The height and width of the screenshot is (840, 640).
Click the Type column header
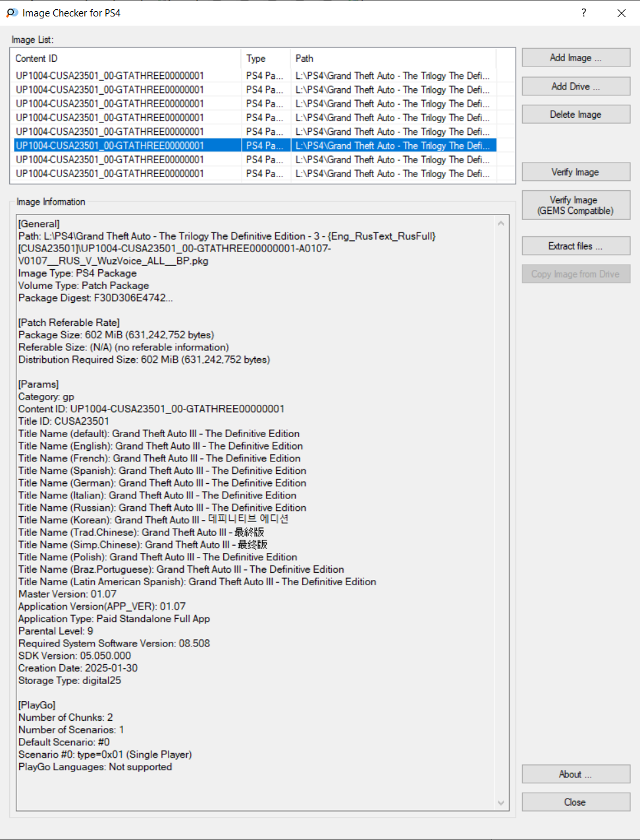click(x=266, y=59)
